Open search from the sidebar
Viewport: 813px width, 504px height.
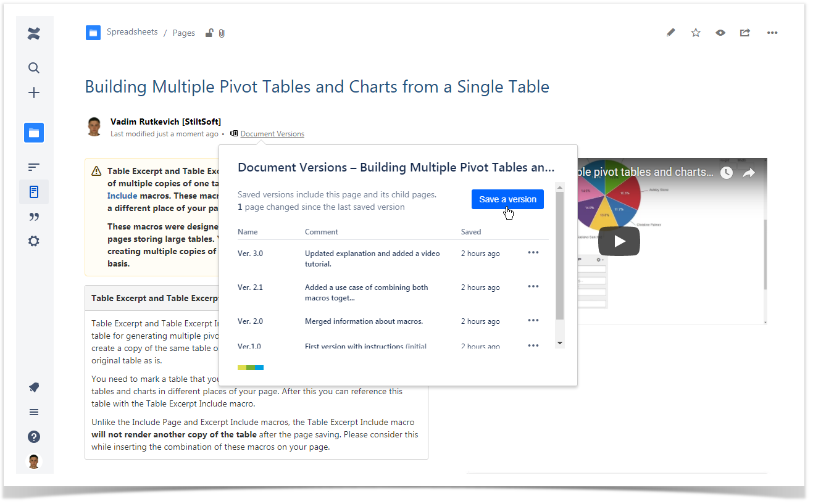click(x=34, y=68)
